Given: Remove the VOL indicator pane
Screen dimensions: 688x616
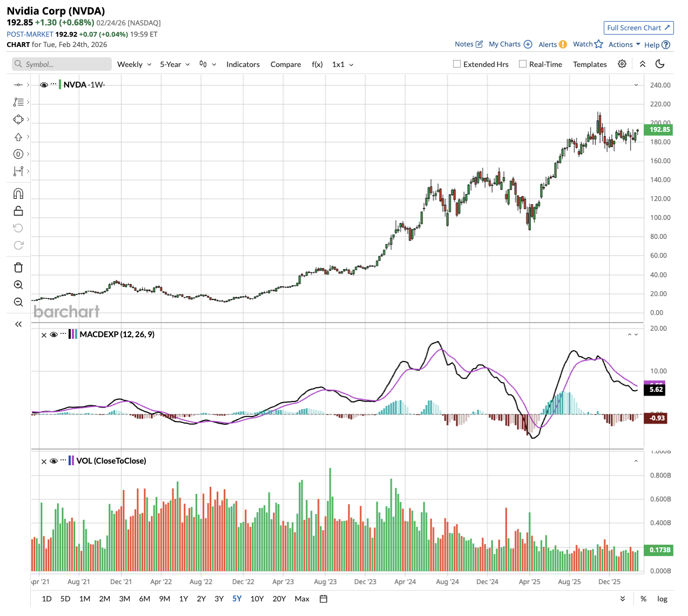Looking at the screenshot, I should tap(44, 461).
